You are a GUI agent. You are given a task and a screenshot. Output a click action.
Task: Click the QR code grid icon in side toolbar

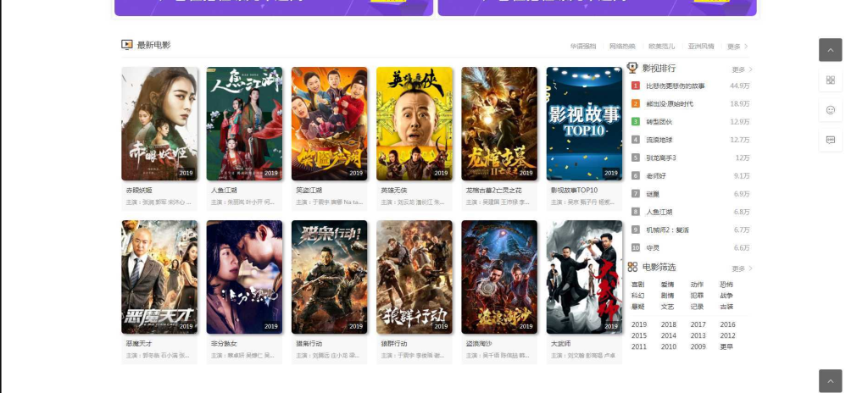831,80
